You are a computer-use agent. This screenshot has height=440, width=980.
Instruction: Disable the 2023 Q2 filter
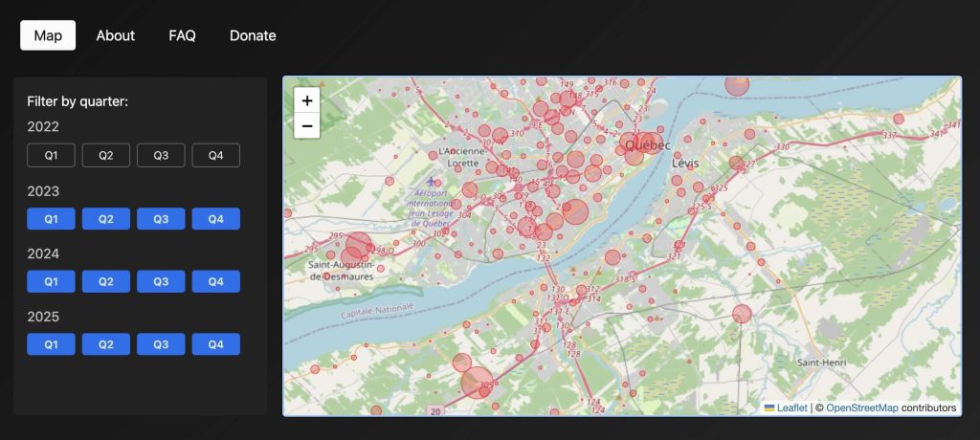pos(106,219)
